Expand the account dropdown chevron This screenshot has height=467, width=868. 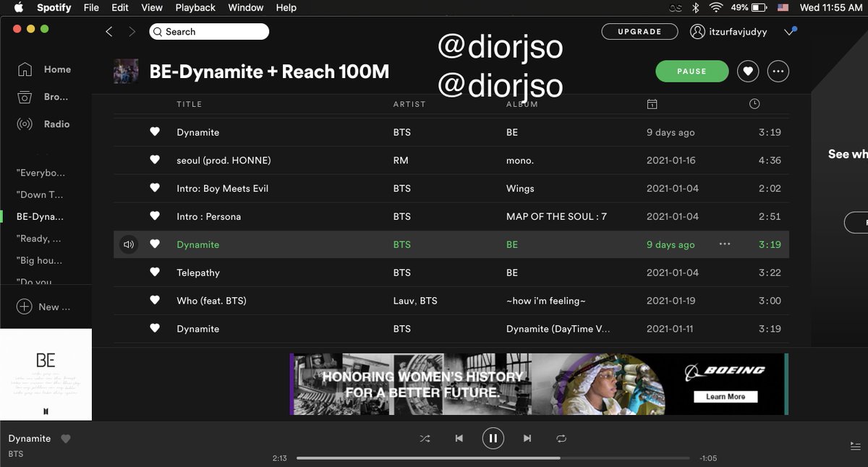coord(789,32)
